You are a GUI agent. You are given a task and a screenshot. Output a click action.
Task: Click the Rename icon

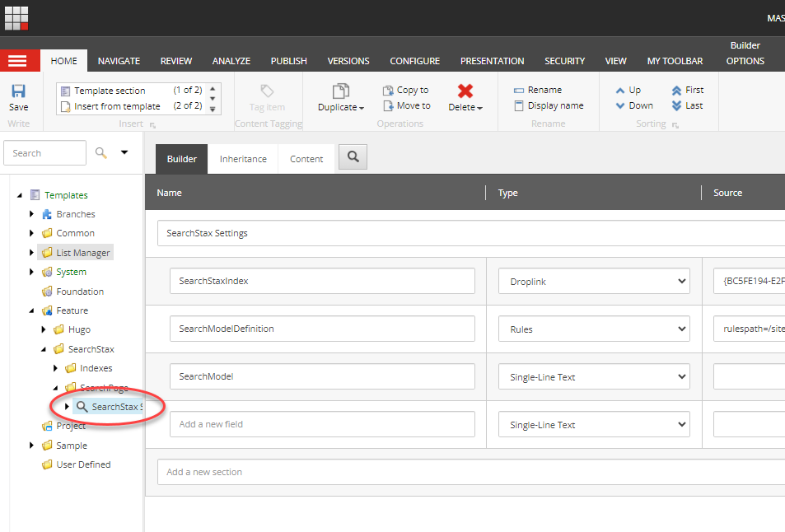pos(519,90)
